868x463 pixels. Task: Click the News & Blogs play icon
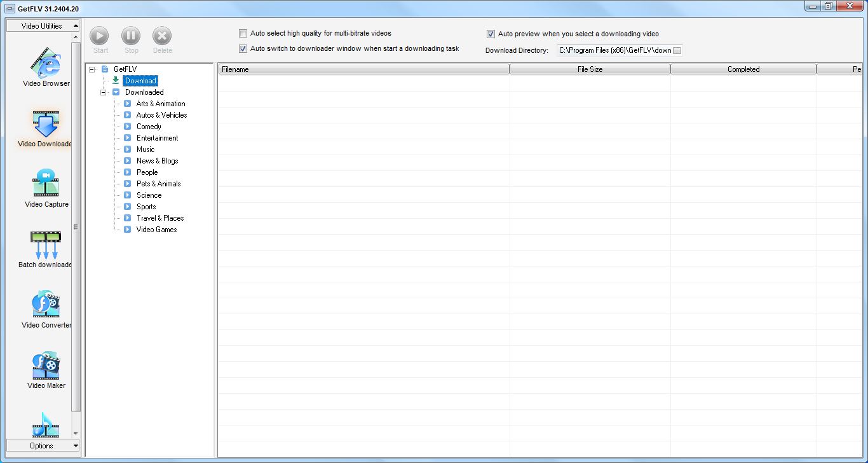pos(127,161)
